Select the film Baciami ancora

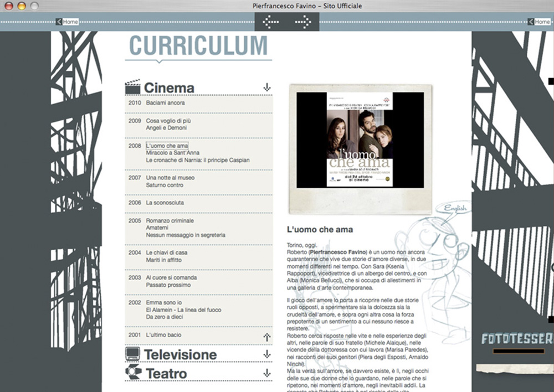click(165, 103)
